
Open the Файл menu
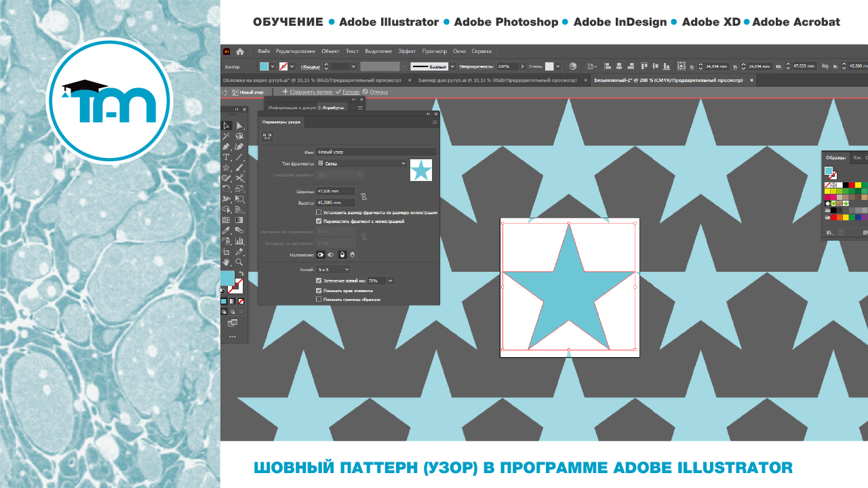[x=264, y=52]
